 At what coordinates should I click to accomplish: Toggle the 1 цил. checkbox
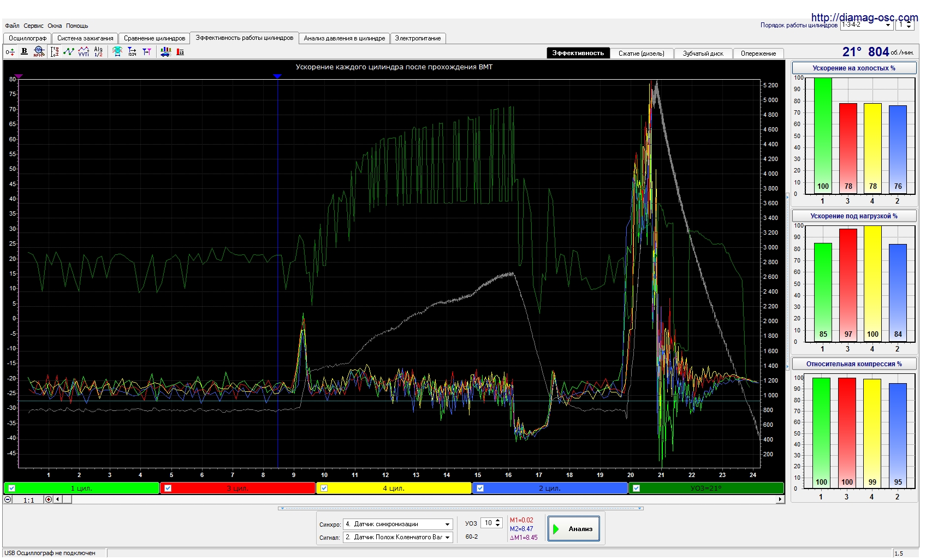[12, 488]
